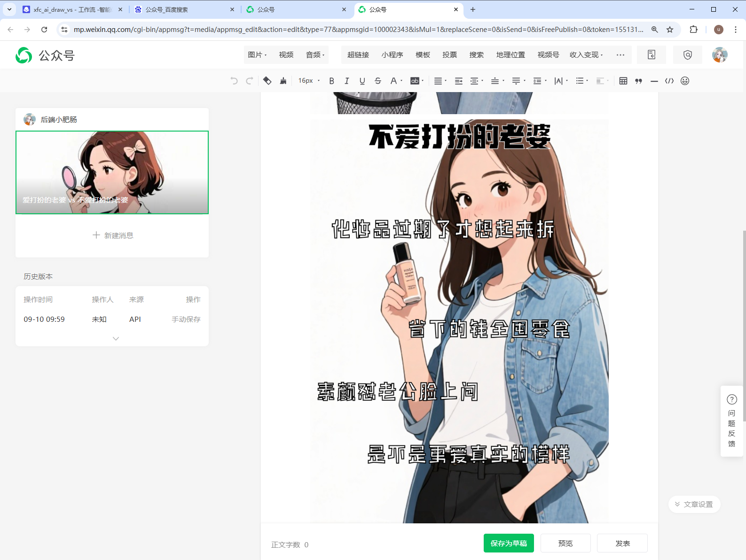Open the emoji picker
The image size is (746, 560).
pos(685,81)
